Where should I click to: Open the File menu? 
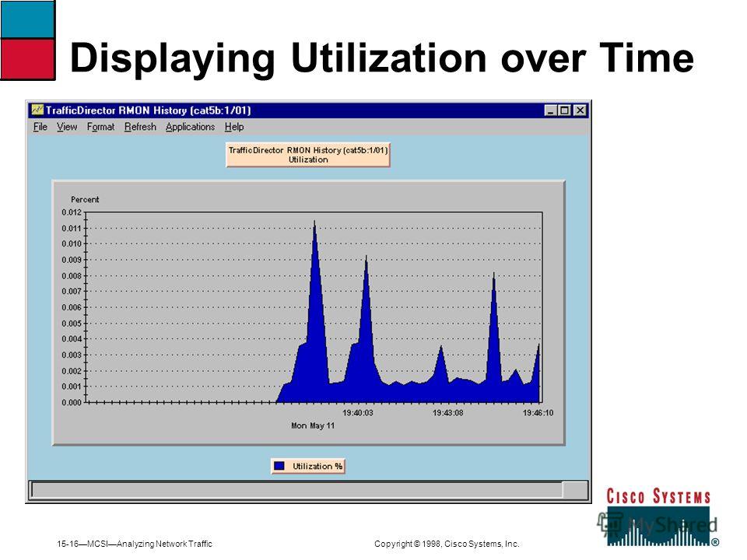point(40,127)
